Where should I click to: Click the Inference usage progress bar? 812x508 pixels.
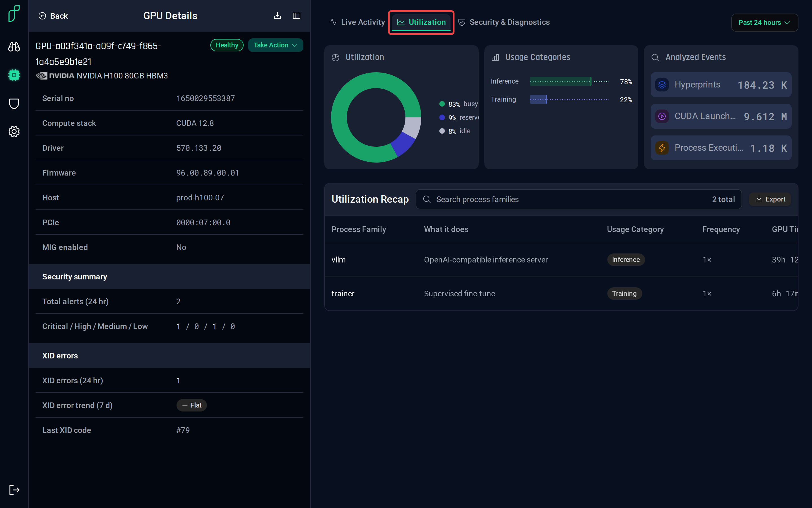click(569, 81)
